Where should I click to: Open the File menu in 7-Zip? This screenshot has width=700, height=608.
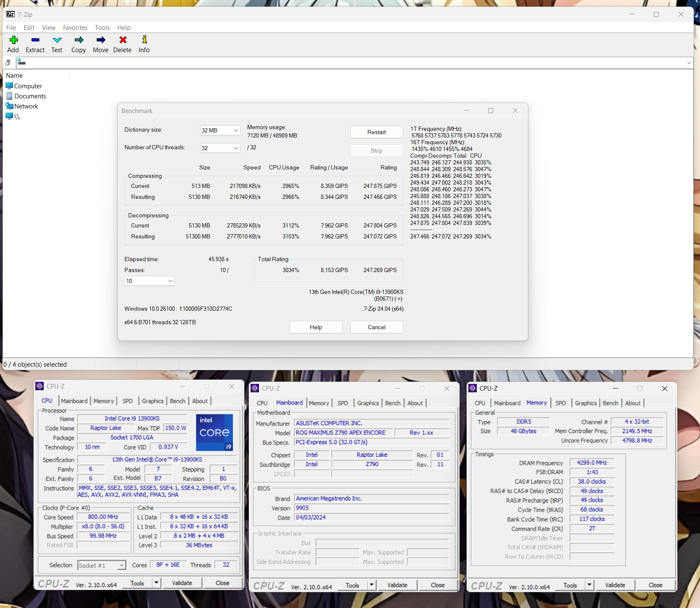point(11,28)
